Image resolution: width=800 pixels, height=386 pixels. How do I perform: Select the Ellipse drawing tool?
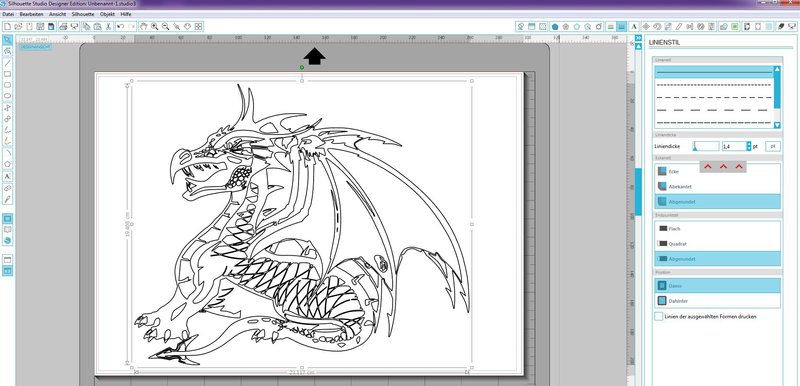click(x=8, y=96)
